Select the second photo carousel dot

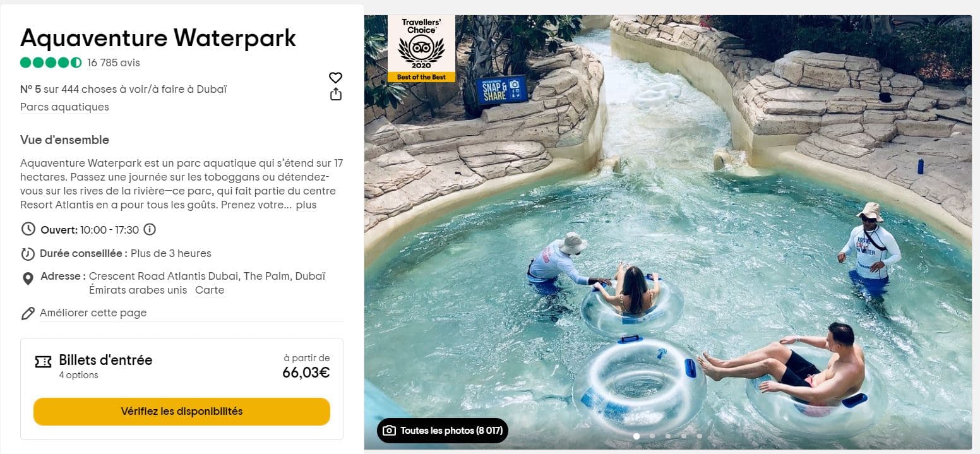652,436
